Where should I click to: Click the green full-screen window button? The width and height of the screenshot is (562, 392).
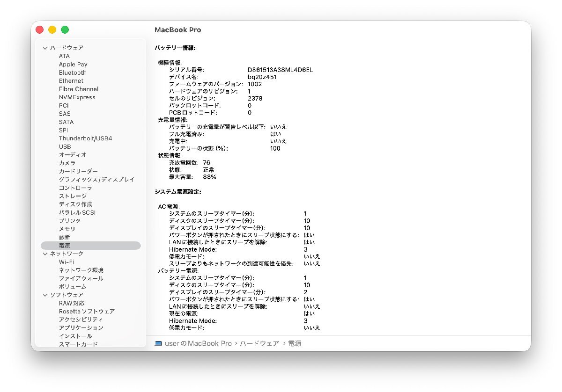(x=65, y=30)
